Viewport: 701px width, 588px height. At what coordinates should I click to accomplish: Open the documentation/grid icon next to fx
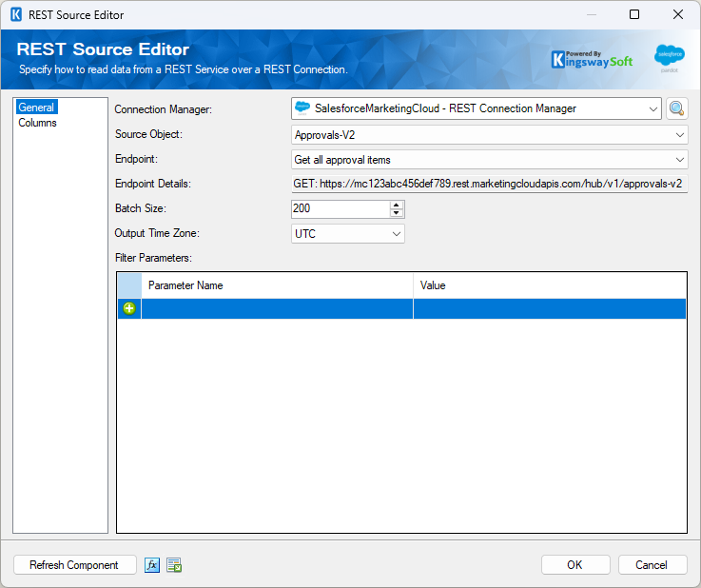[174, 565]
